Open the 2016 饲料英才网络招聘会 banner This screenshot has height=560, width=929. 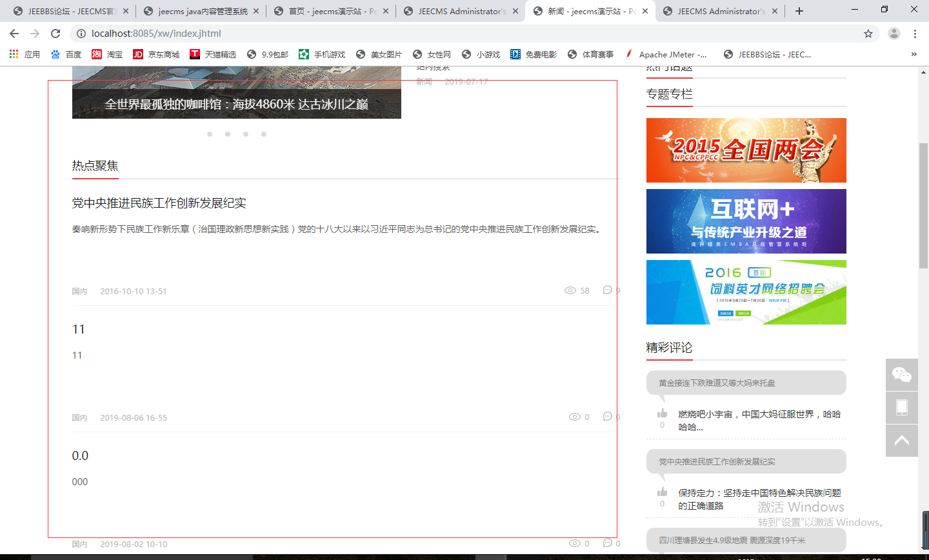746,292
